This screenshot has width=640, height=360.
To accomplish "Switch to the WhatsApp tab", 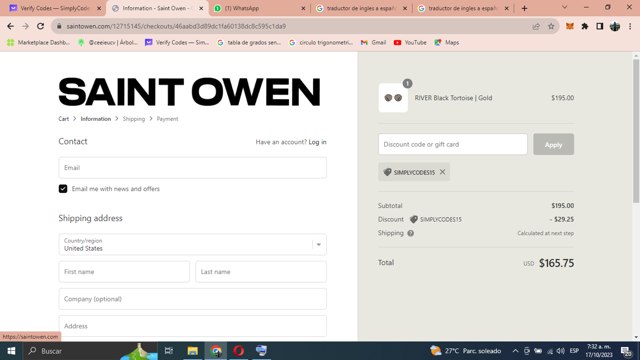I will tap(259, 8).
